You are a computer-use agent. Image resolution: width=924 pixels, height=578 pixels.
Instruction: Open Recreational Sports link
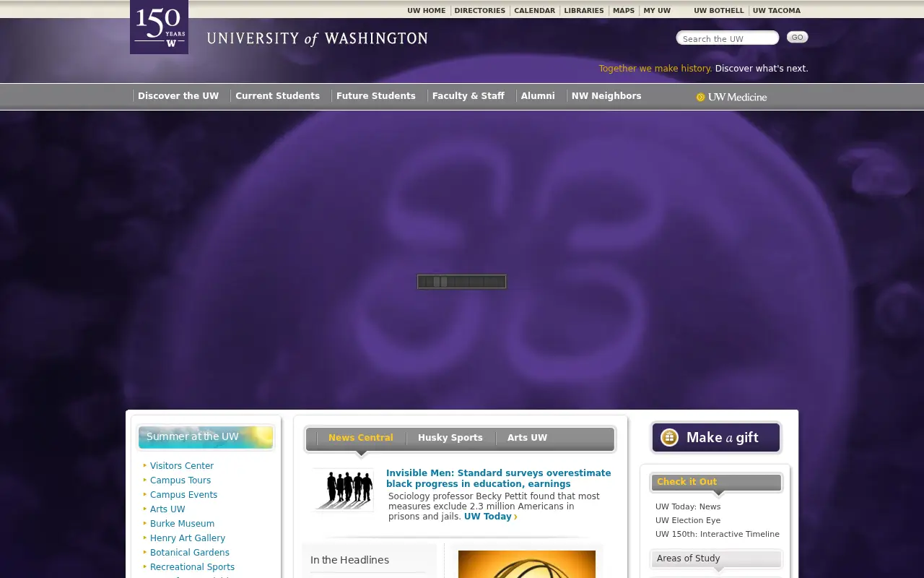coord(193,567)
